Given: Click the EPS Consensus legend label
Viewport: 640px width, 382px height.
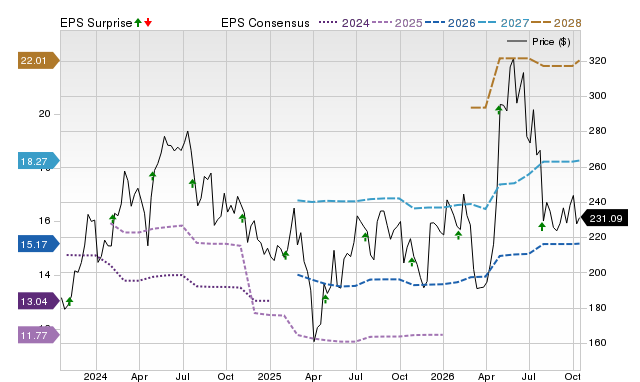Looking at the screenshot, I should pyautogui.click(x=265, y=23).
